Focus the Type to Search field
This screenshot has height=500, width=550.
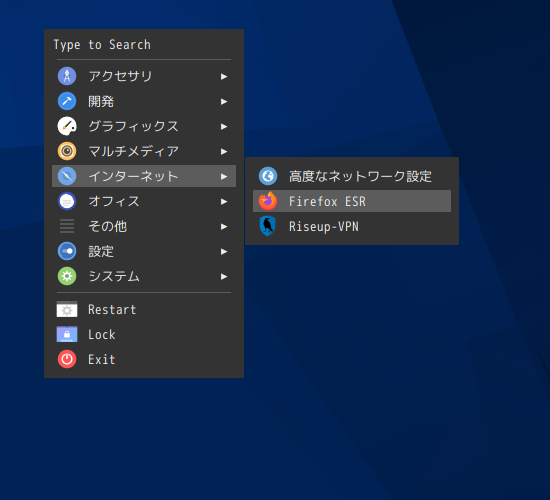pos(144,45)
